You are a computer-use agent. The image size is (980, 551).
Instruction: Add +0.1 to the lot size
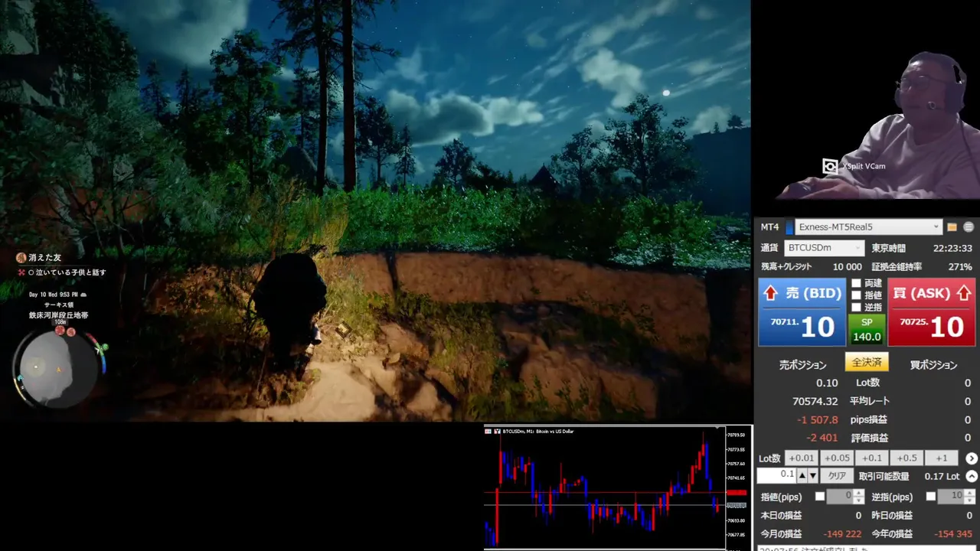coord(871,458)
